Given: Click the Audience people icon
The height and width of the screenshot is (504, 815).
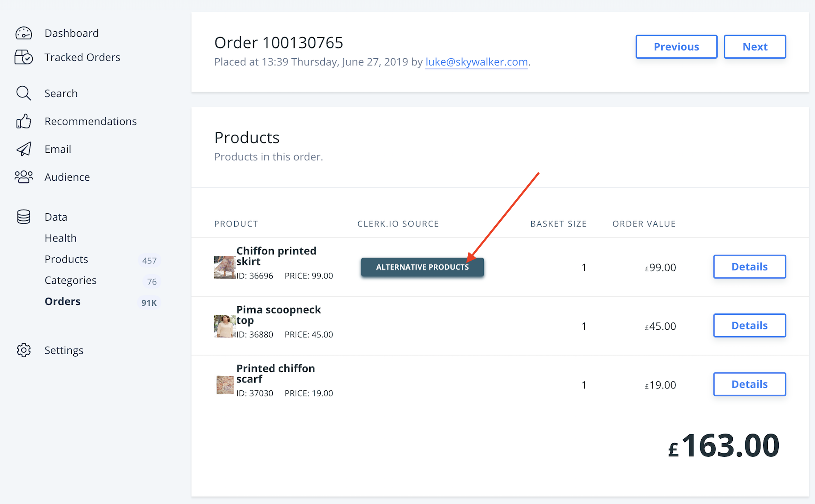Looking at the screenshot, I should (24, 177).
